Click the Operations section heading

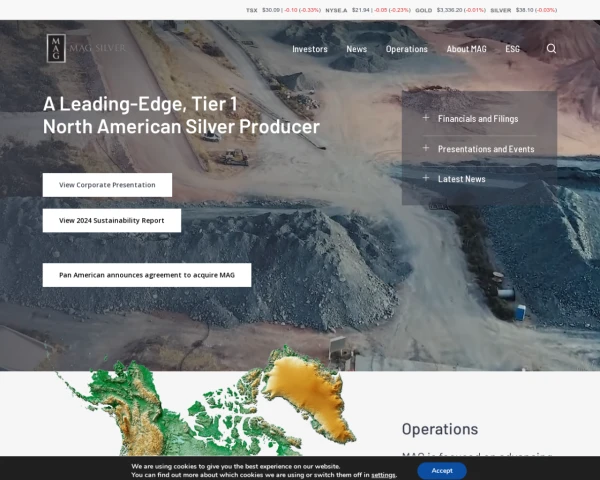coord(440,429)
